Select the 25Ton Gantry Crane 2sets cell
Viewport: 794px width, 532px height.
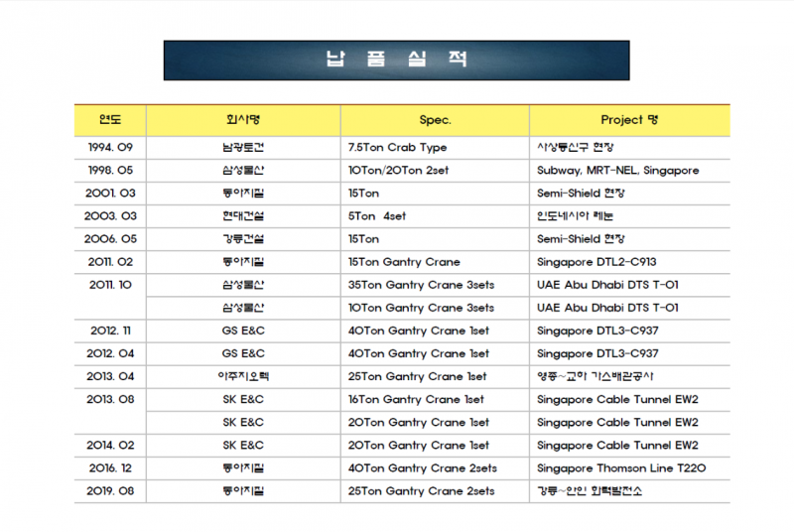pos(421,491)
